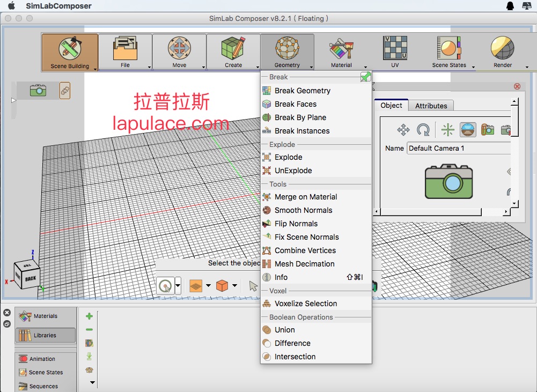
Task: Open the Render workbench button
Action: [x=503, y=52]
